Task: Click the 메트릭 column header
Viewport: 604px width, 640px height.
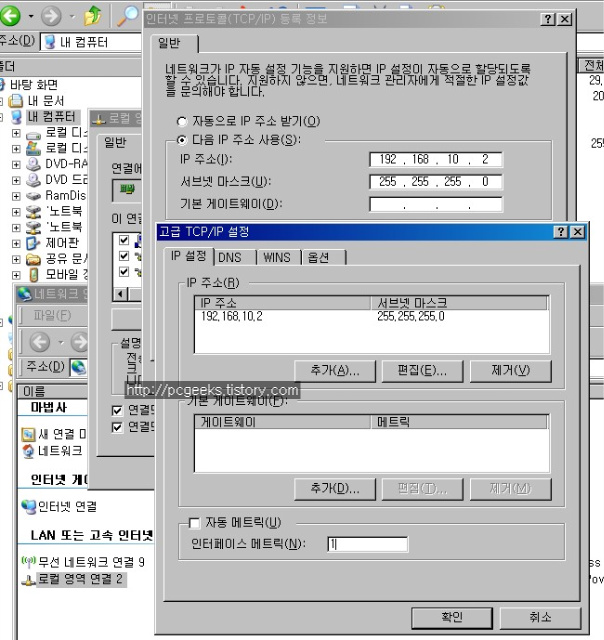Action: (x=459, y=422)
